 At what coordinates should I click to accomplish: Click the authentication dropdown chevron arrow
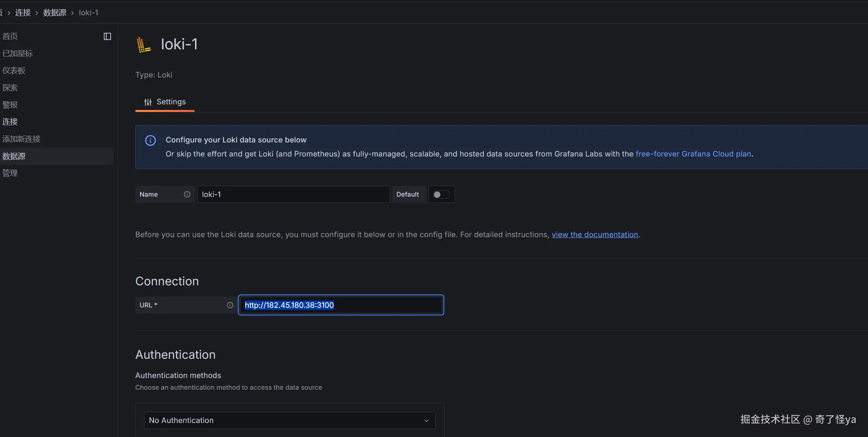(x=426, y=421)
